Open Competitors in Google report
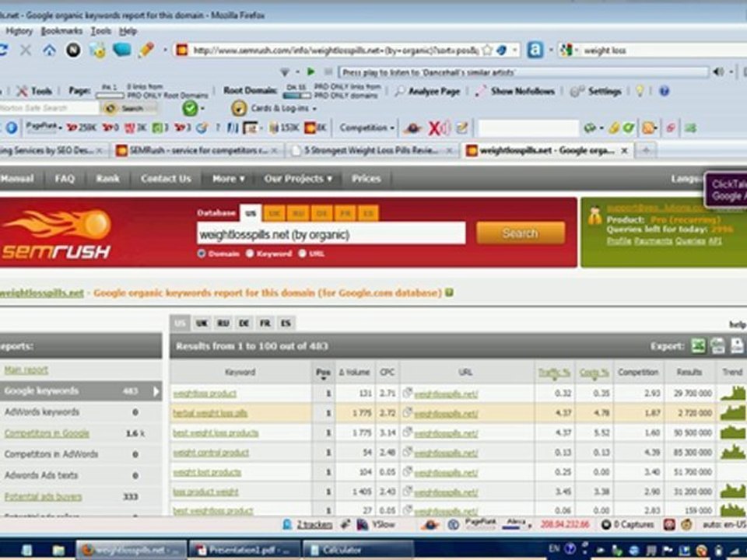Viewport: 747px width, 560px height. [x=47, y=433]
